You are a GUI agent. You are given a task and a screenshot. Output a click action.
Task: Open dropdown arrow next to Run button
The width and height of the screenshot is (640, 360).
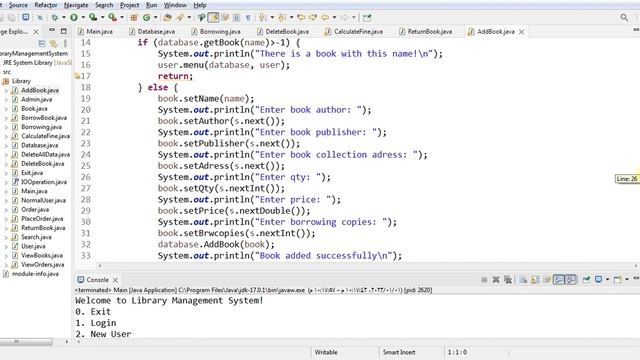point(83,18)
